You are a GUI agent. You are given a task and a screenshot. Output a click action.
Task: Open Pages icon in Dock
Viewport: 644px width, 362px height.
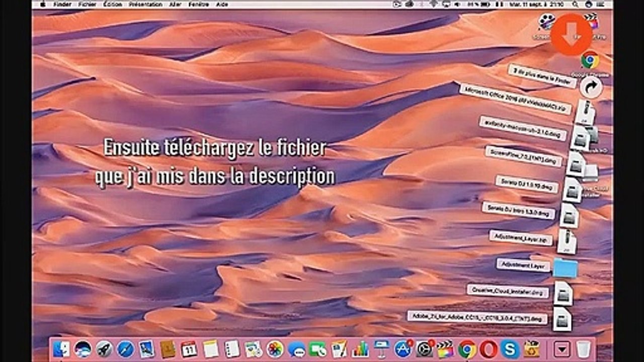tap(339, 349)
